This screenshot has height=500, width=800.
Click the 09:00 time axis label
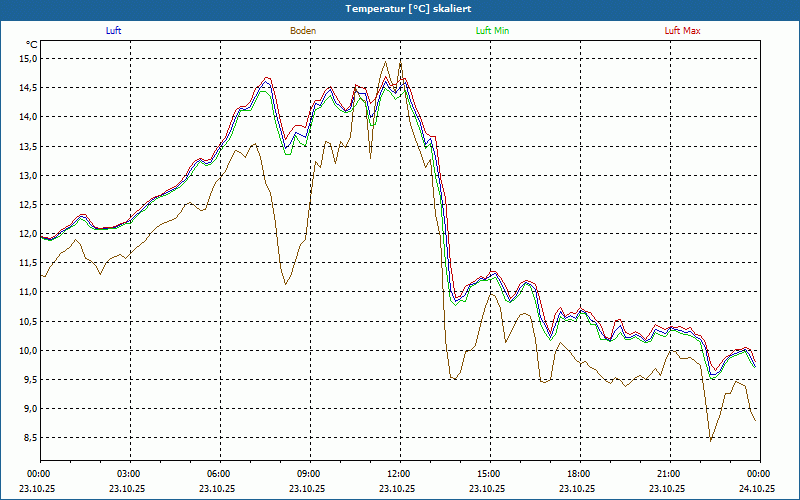click(x=308, y=474)
